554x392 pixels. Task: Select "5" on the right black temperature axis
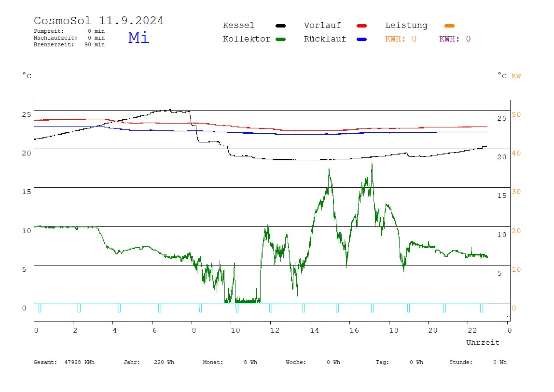499,273
